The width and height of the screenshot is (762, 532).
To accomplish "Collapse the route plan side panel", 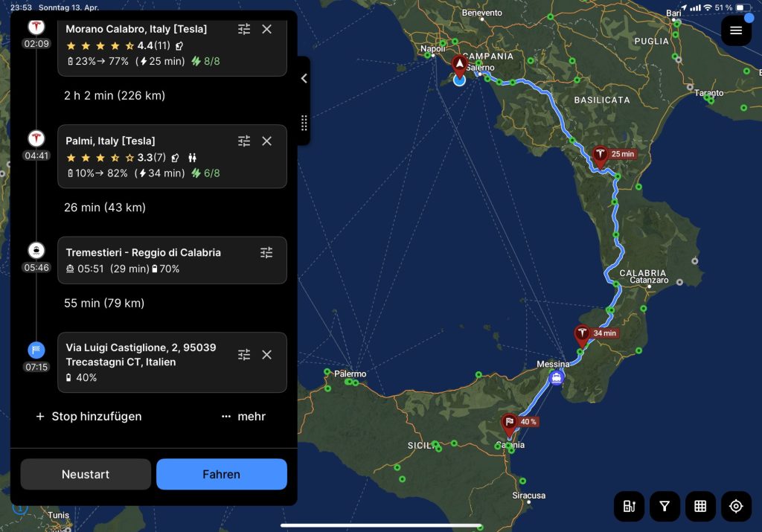I will [x=304, y=78].
